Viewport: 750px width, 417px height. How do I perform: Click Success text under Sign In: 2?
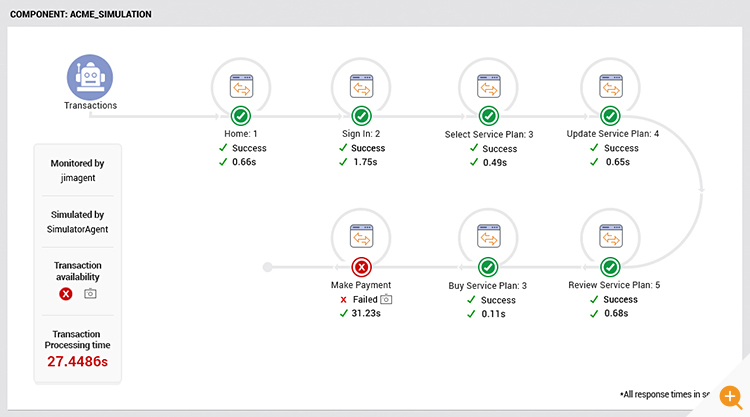(x=368, y=148)
